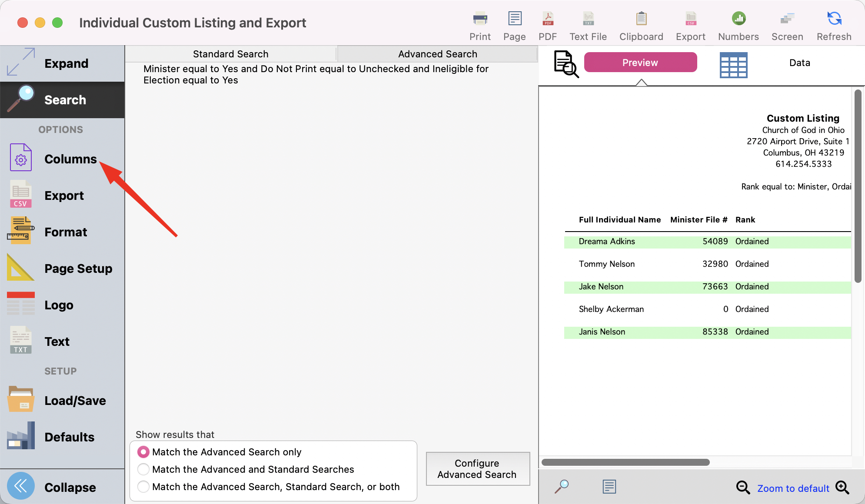Open the Logo option in the sidebar
This screenshot has width=865, height=504.
pos(62,305)
